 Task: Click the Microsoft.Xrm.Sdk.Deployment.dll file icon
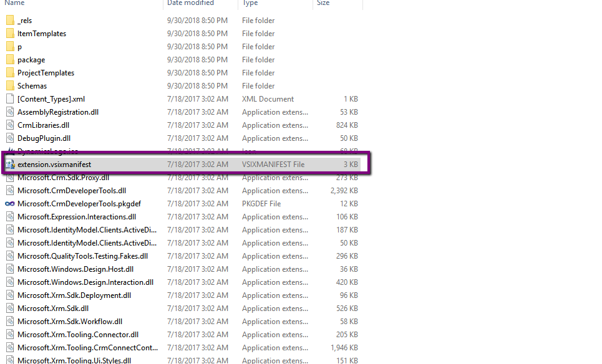pos(10,295)
